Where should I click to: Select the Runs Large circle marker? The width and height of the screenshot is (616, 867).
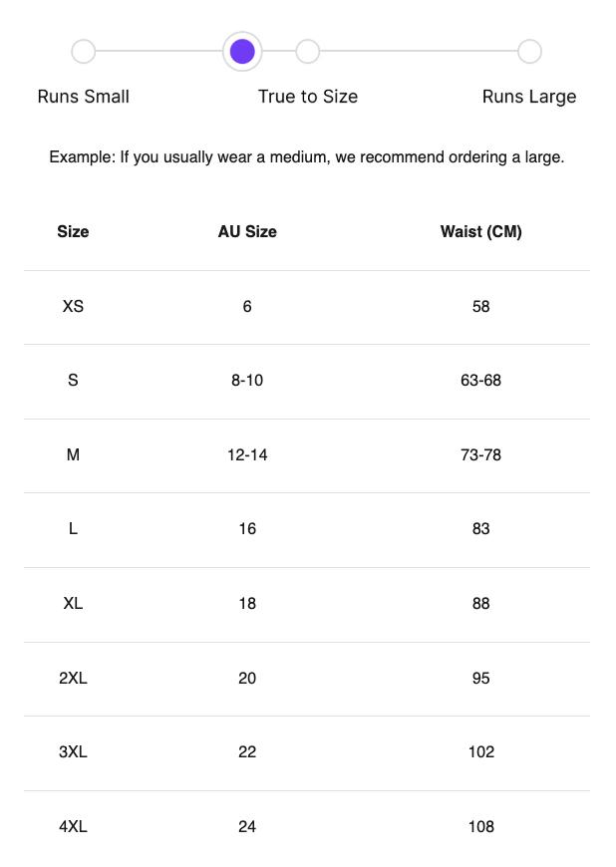tap(529, 51)
